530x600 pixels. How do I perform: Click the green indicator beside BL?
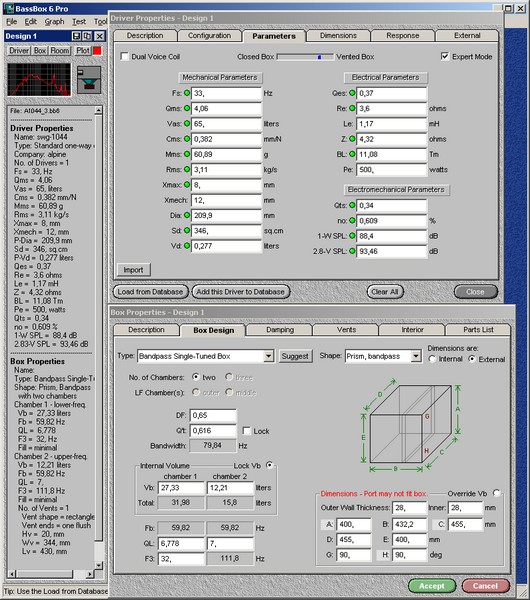[x=352, y=154]
